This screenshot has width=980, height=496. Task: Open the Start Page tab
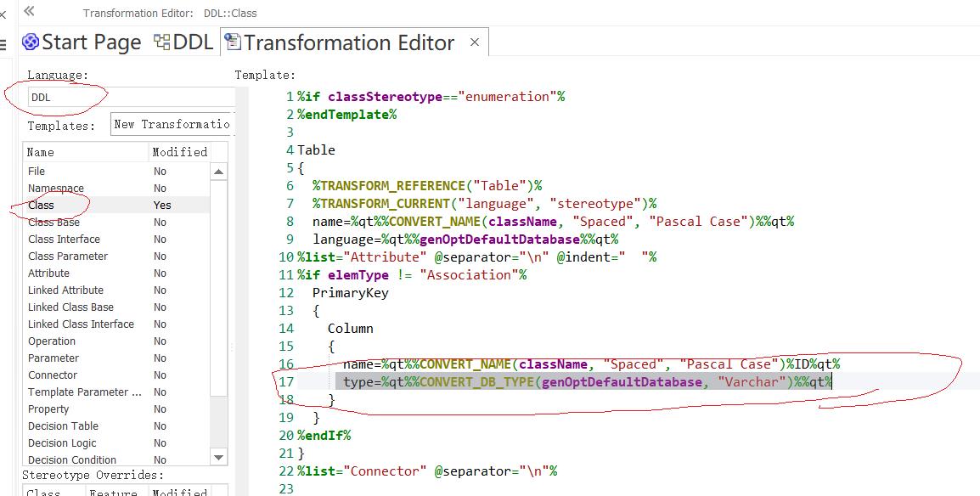point(82,42)
